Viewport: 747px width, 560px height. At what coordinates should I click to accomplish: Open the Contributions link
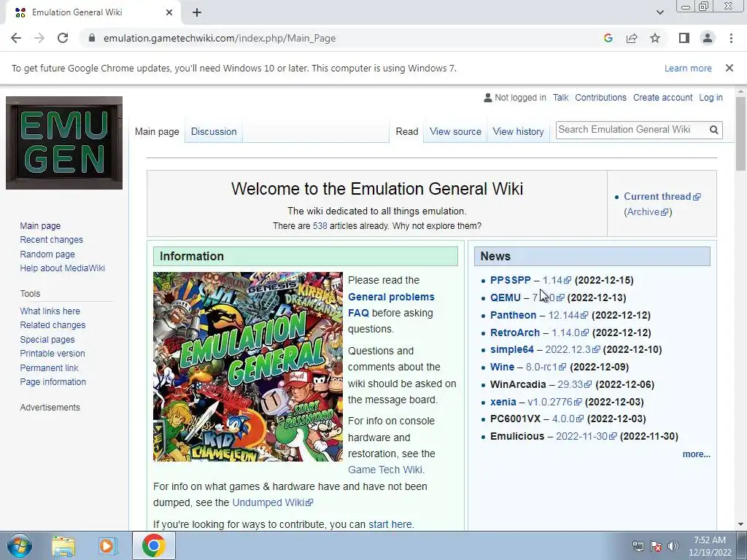coord(600,98)
